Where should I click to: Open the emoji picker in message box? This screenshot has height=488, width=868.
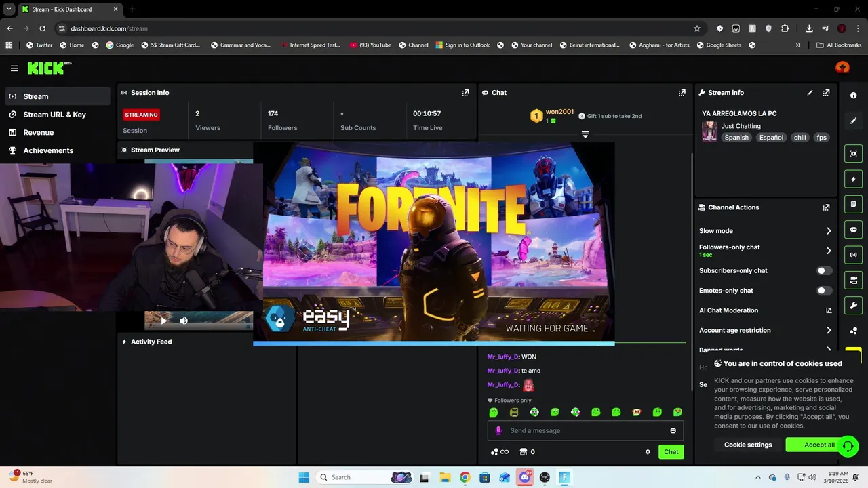pos(673,430)
